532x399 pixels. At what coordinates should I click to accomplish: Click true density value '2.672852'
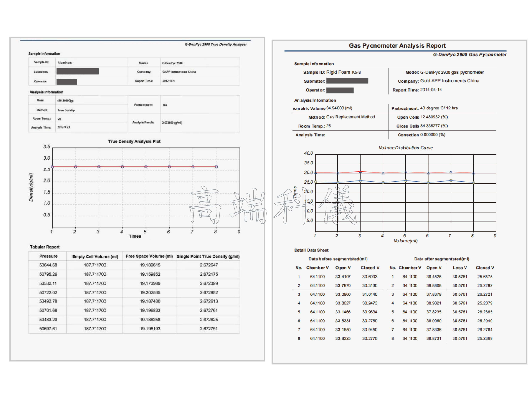click(x=209, y=292)
